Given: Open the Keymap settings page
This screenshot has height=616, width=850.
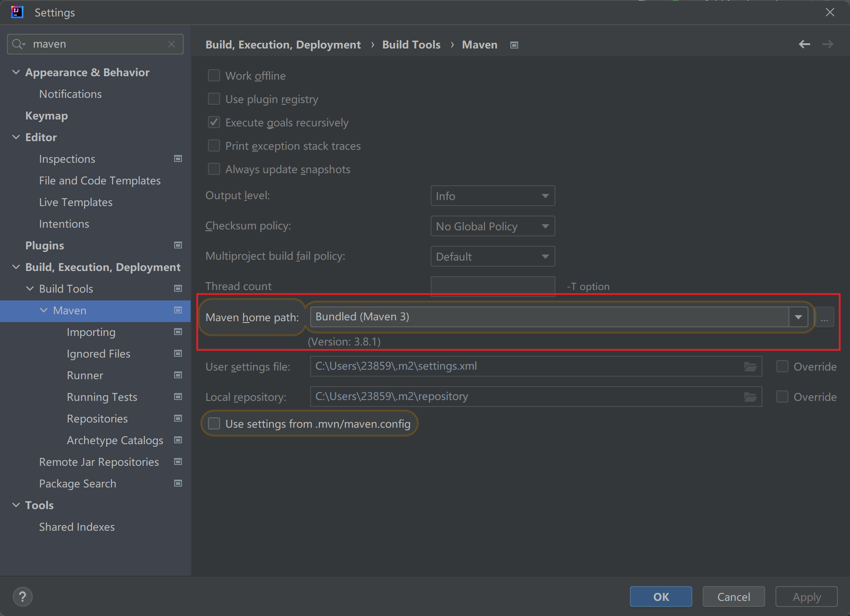Looking at the screenshot, I should [46, 116].
